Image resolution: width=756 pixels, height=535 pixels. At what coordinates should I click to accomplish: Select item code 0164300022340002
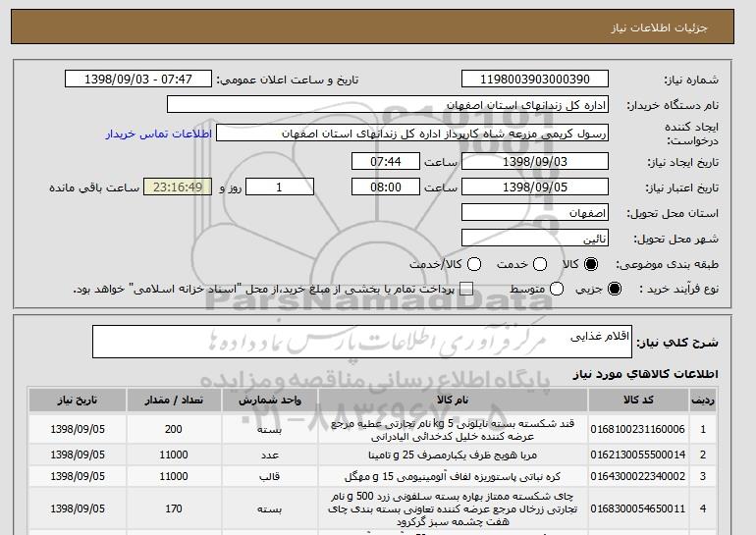point(637,476)
